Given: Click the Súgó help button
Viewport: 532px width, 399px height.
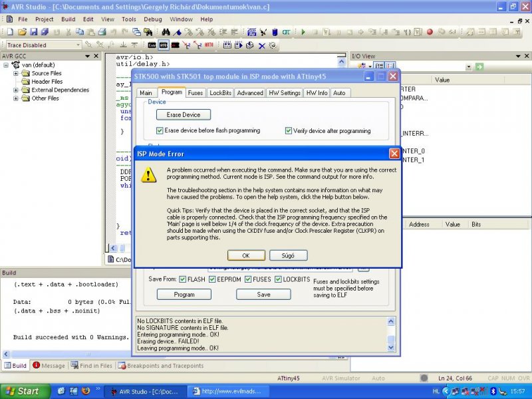Looking at the screenshot, I should [x=288, y=255].
